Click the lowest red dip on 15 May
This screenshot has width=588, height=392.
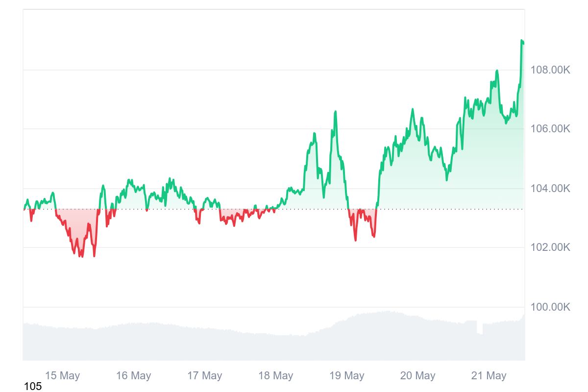pyautogui.click(x=81, y=255)
